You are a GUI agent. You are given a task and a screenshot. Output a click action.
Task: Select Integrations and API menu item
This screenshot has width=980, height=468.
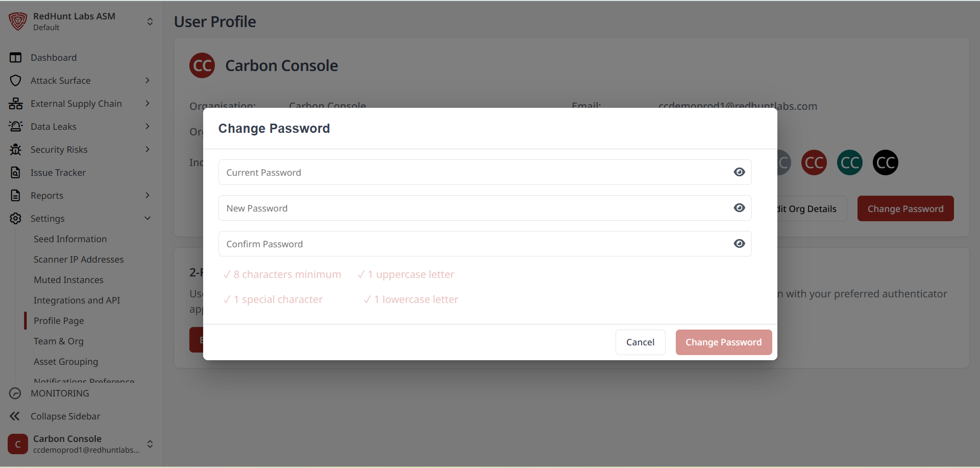(x=77, y=300)
